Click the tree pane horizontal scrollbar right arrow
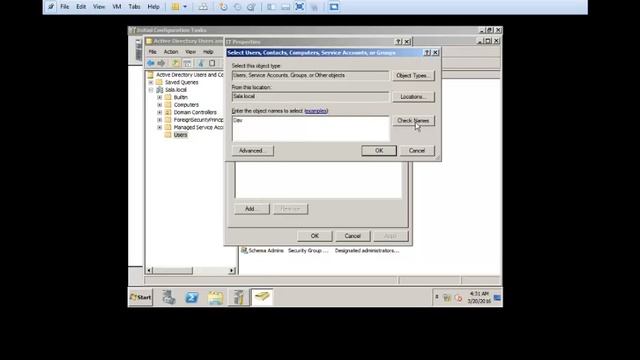 [232, 270]
